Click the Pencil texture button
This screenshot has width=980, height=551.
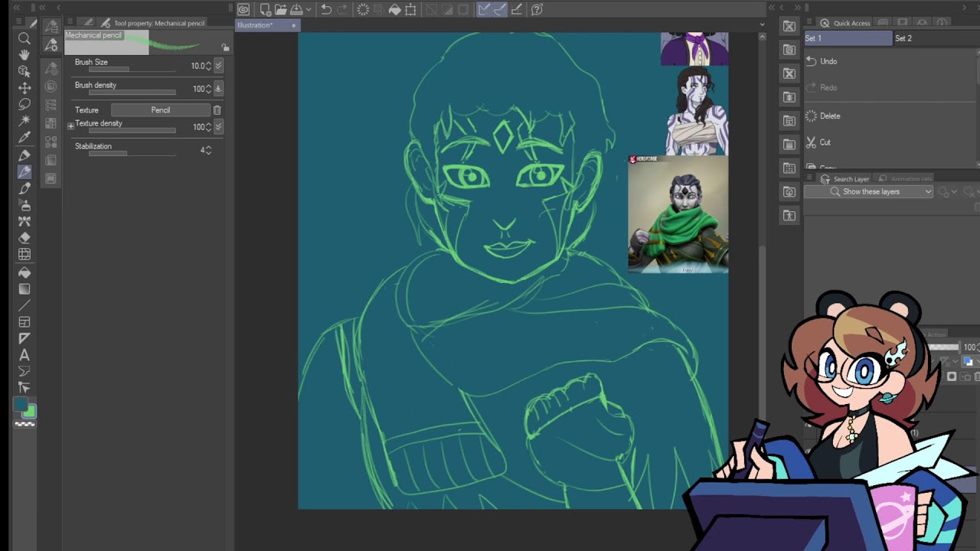coord(161,110)
